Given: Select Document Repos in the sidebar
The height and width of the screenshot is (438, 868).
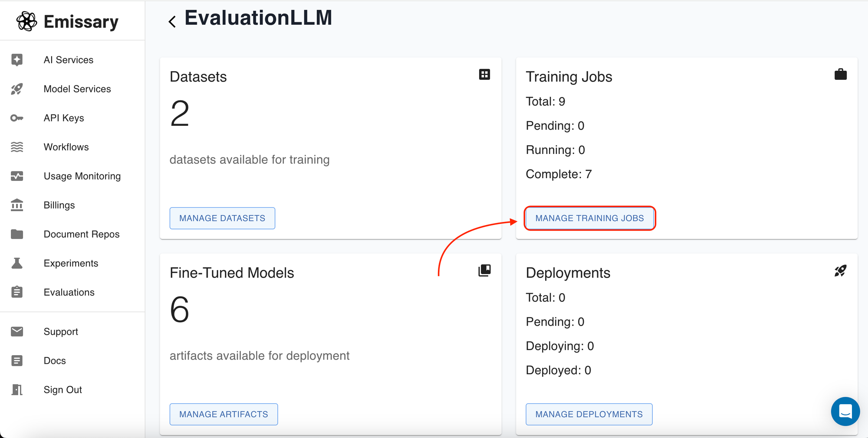Looking at the screenshot, I should pos(82,234).
